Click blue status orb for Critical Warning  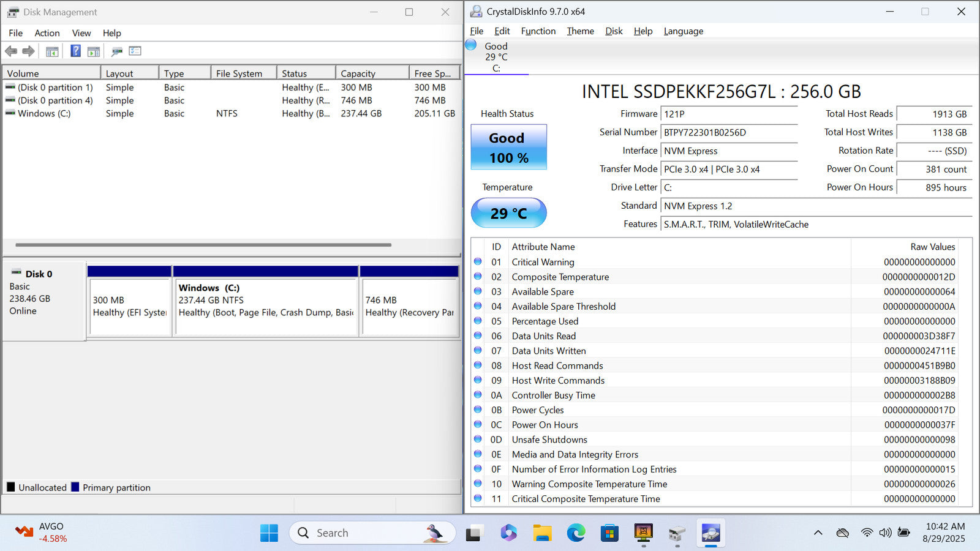[478, 261]
